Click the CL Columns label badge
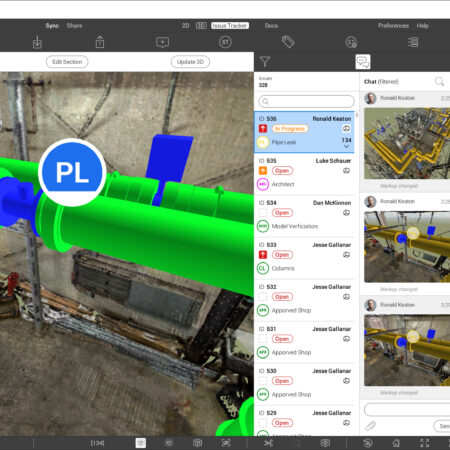450x450 pixels. tap(263, 268)
